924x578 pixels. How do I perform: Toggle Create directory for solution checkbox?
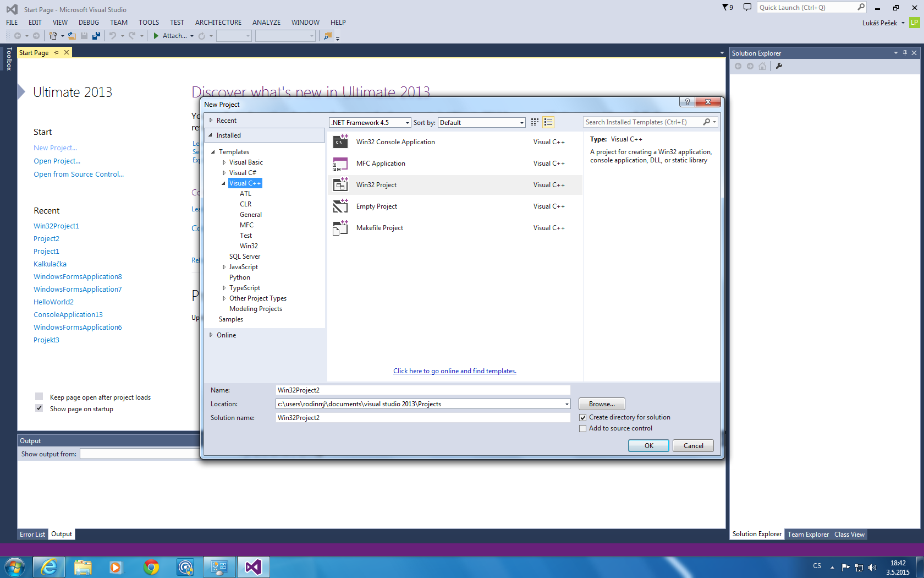click(583, 418)
